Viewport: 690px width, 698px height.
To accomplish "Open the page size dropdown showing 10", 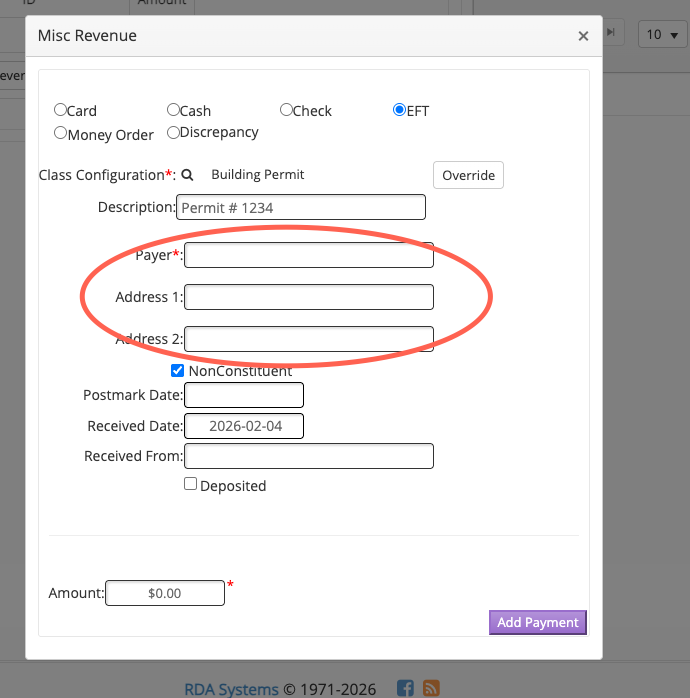I will [x=662, y=34].
